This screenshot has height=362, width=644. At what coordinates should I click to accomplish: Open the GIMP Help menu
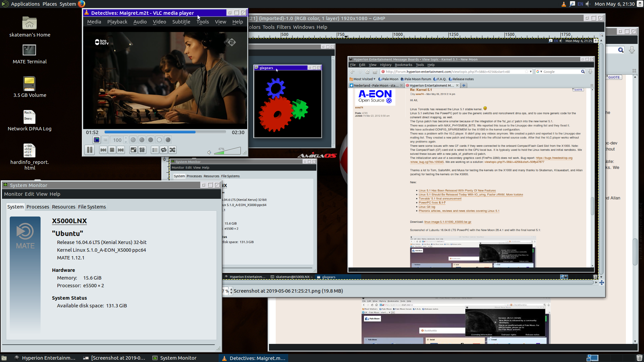[322, 27]
